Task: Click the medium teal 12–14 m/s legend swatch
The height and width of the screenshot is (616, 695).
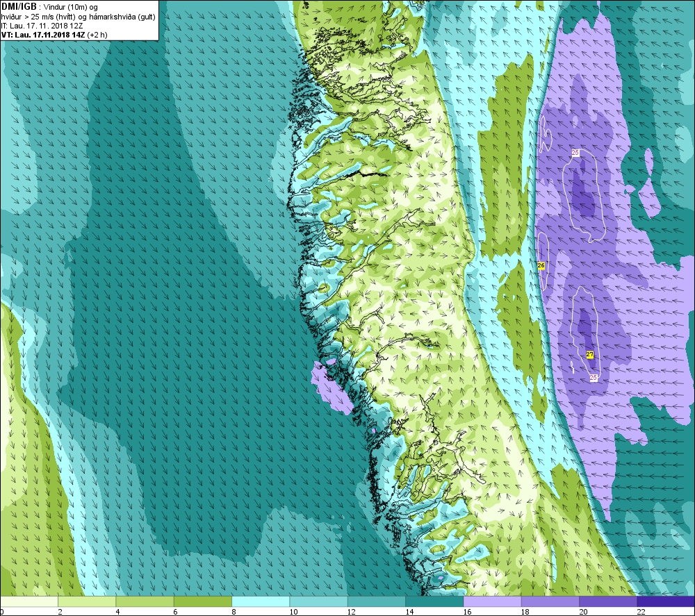Action: coord(376,601)
